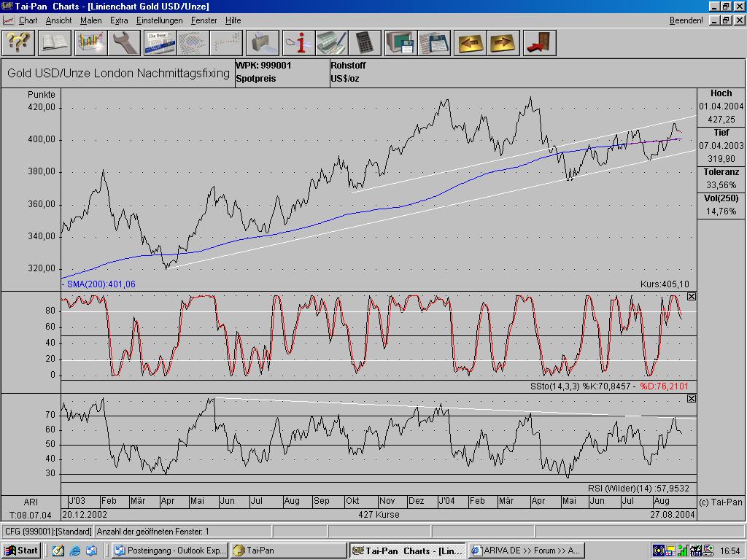747x560 pixels.
Task: Close the RSI indicator panel
Action: click(x=692, y=398)
